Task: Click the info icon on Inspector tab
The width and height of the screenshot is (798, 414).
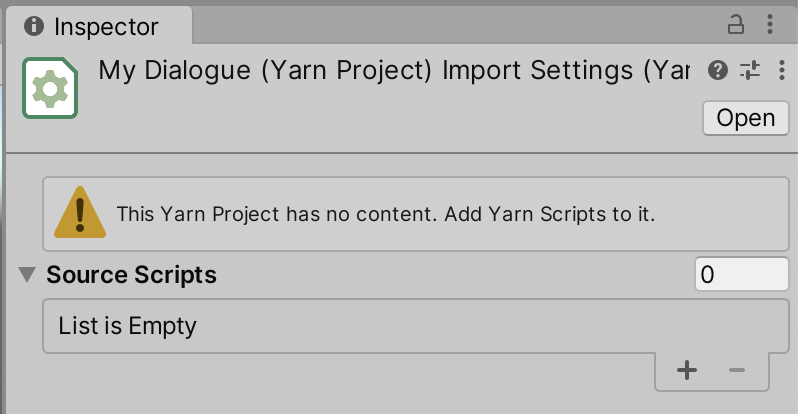Action: click(x=34, y=26)
